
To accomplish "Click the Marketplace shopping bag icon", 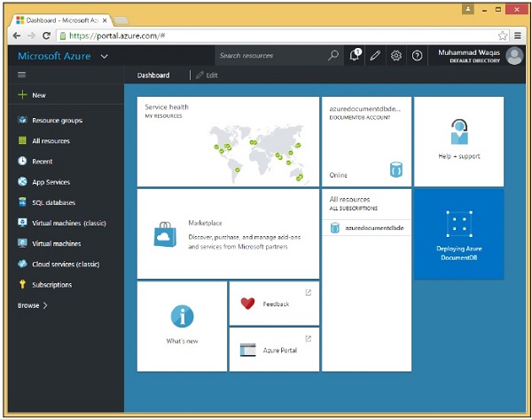I will 165,234.
